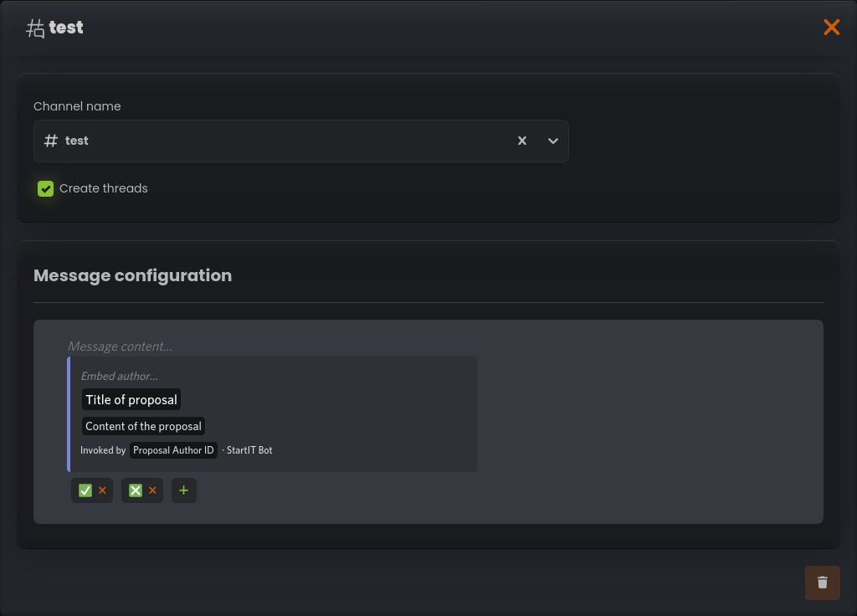Close the test channel dialog

coord(831,27)
